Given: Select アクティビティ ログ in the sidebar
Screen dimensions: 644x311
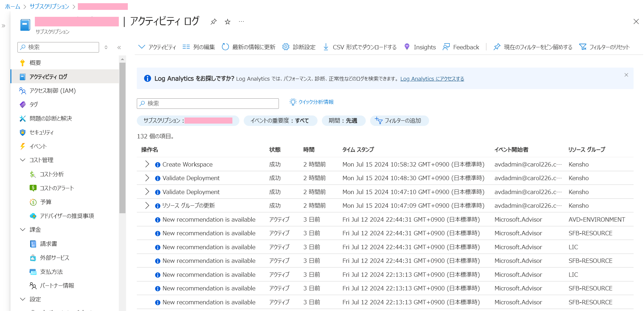Looking at the screenshot, I should (64, 77).
